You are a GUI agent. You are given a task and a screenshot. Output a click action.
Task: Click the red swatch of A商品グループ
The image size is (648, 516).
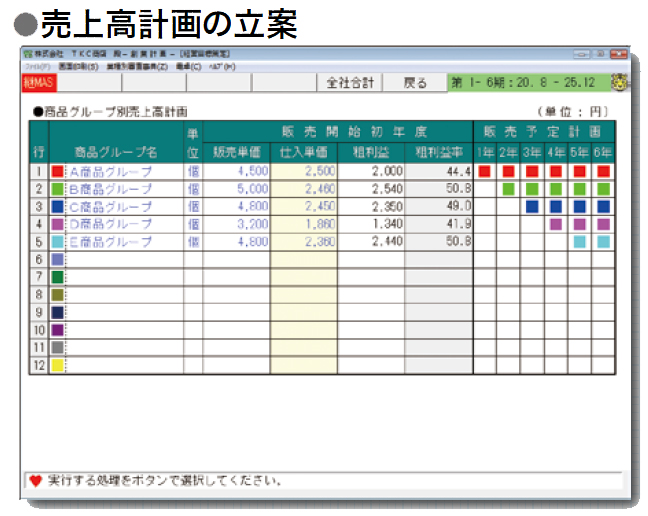[57, 171]
